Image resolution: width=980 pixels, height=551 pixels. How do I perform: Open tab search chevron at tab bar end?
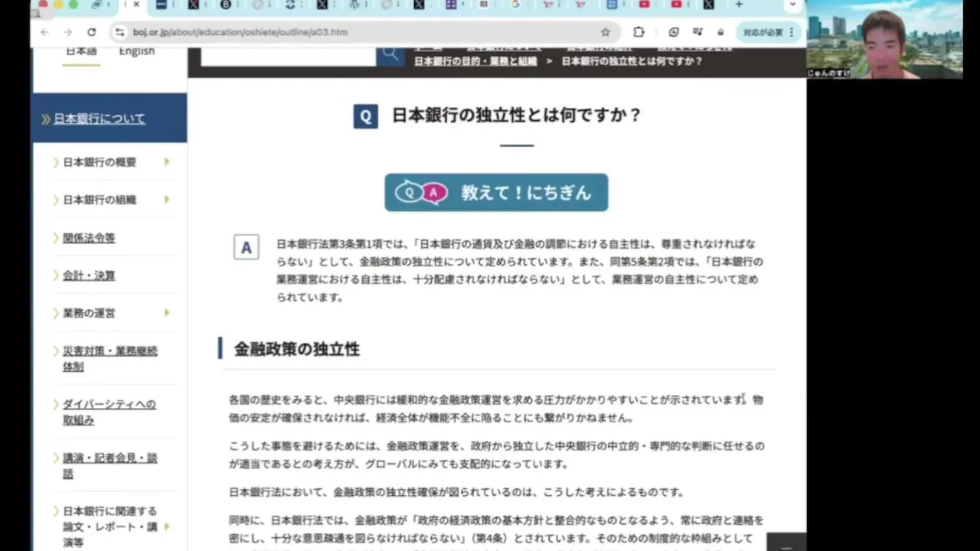coord(792,5)
